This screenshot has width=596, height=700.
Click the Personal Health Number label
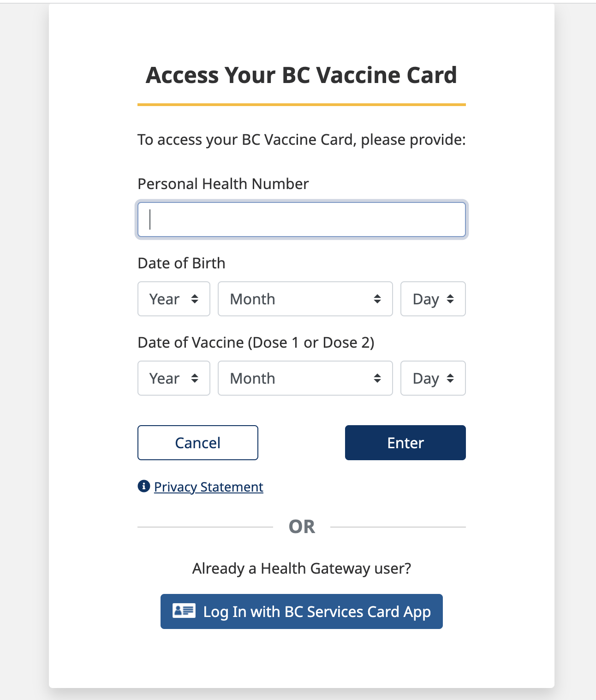tap(223, 184)
